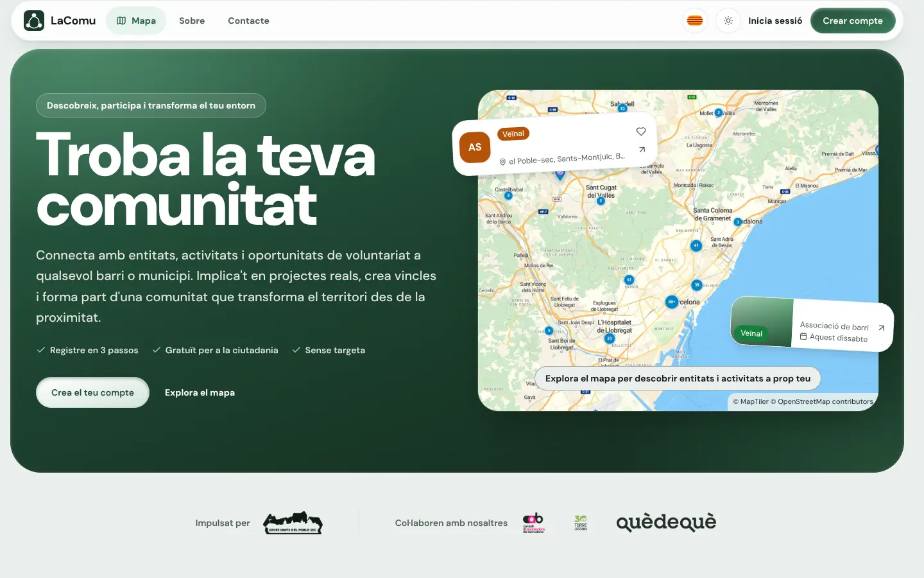Click the map cluster marker labeled 23
924x578 pixels.
click(610, 338)
